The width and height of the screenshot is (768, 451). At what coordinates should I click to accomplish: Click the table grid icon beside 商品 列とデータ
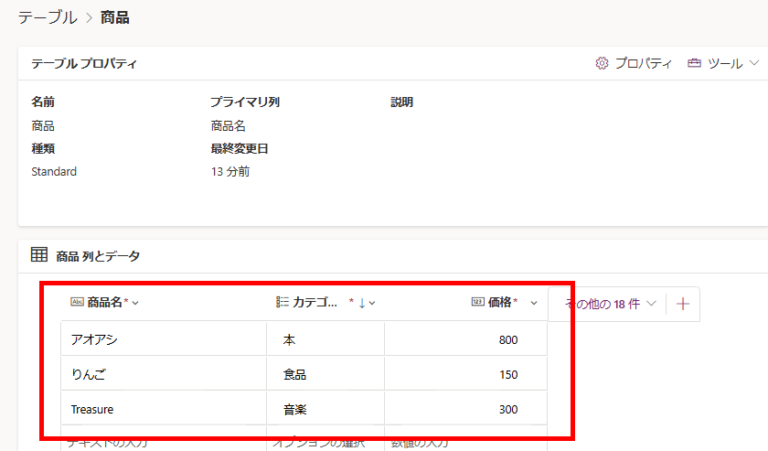(39, 256)
